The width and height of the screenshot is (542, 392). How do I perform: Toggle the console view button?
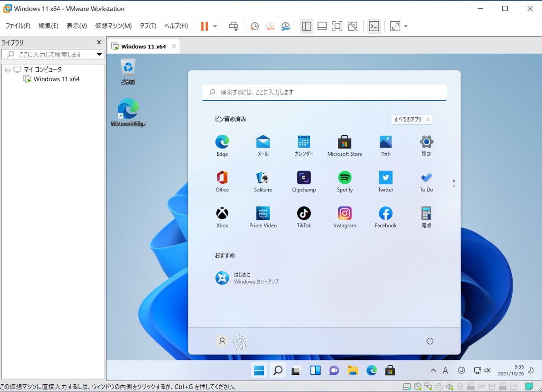pyautogui.click(x=374, y=26)
